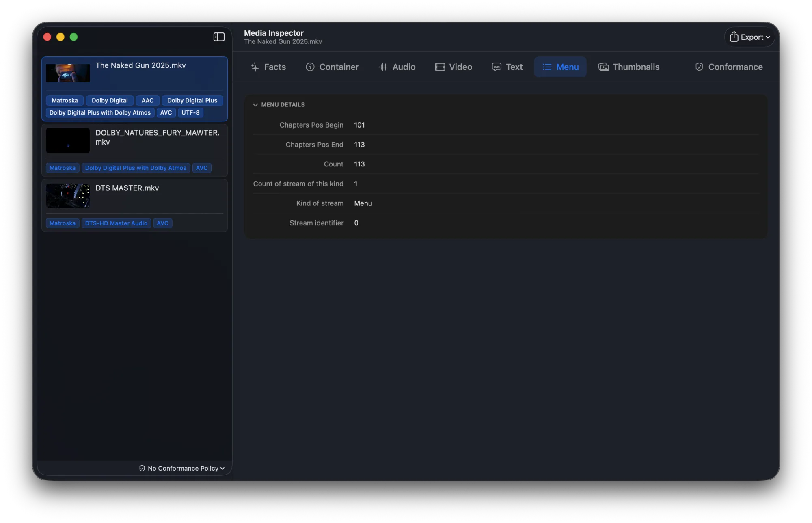812x523 pixels.
Task: Click the green zoom window button
Action: pos(74,37)
